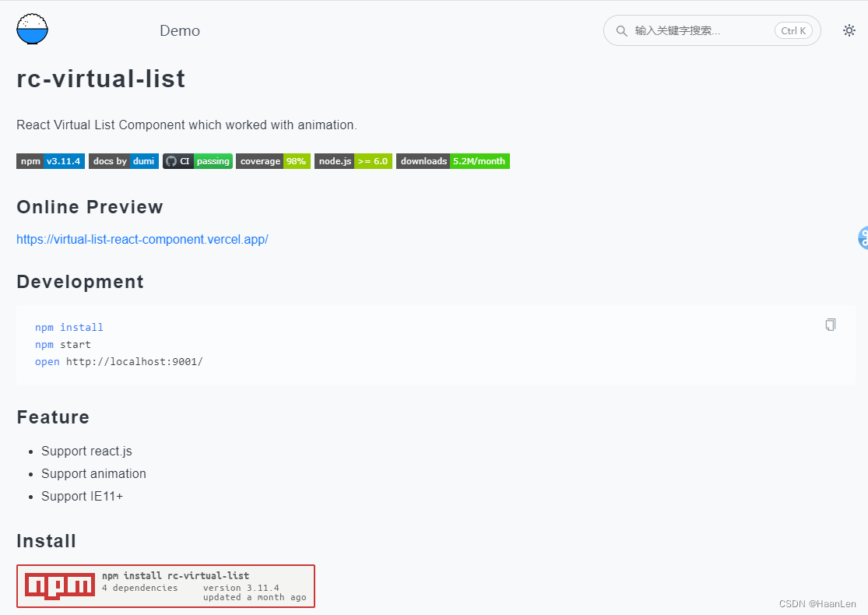
Task: Click the Feature heading
Action: 53,416
